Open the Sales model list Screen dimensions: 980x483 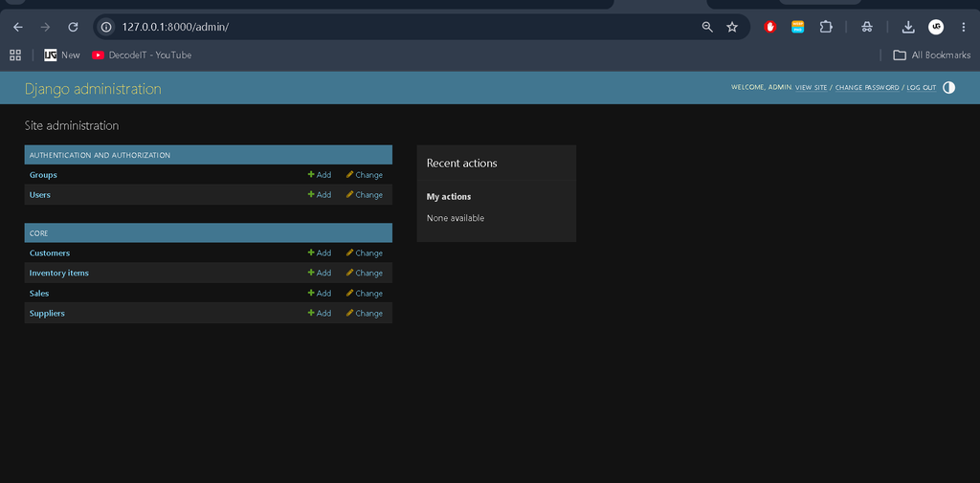(39, 293)
